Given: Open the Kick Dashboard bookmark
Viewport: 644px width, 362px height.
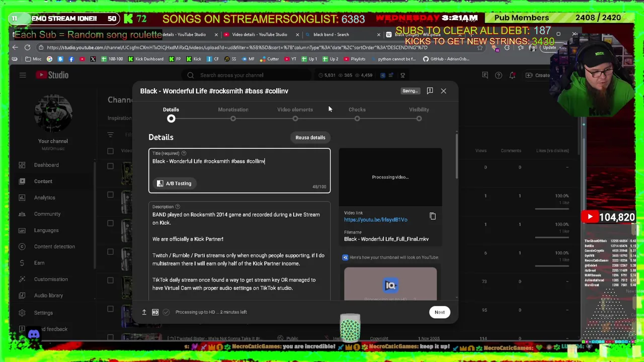Looking at the screenshot, I should (145, 59).
